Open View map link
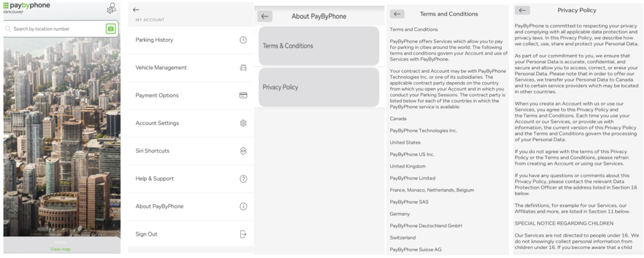Viewport: 644px width, 258px height. (x=60, y=249)
